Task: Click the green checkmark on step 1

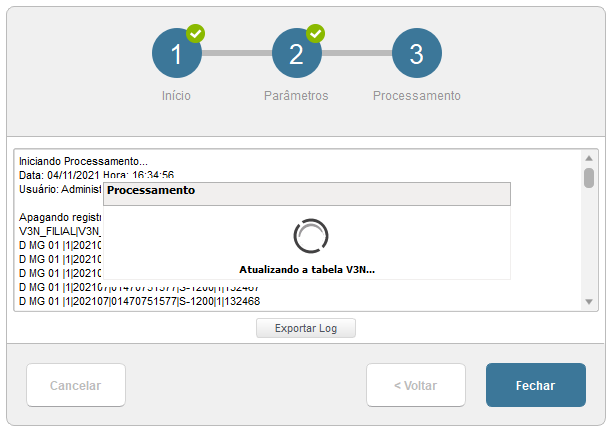Action: click(196, 34)
